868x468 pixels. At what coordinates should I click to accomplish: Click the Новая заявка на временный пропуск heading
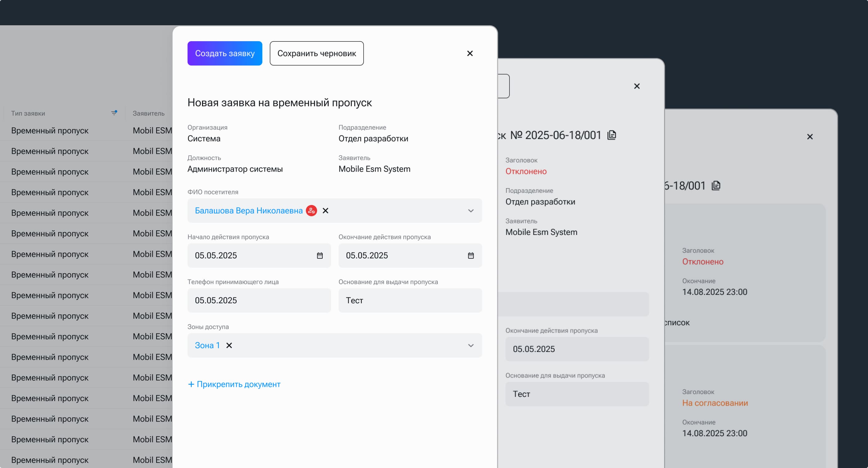280,103
